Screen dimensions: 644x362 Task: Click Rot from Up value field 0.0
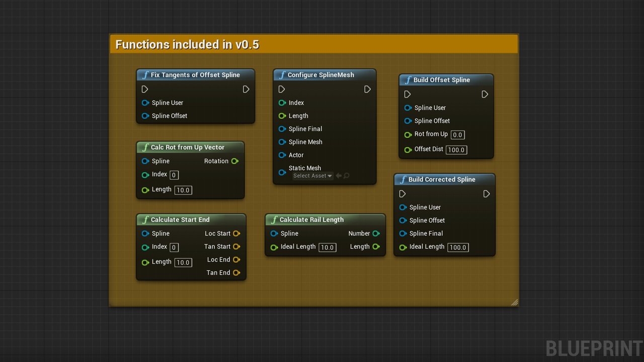457,135
